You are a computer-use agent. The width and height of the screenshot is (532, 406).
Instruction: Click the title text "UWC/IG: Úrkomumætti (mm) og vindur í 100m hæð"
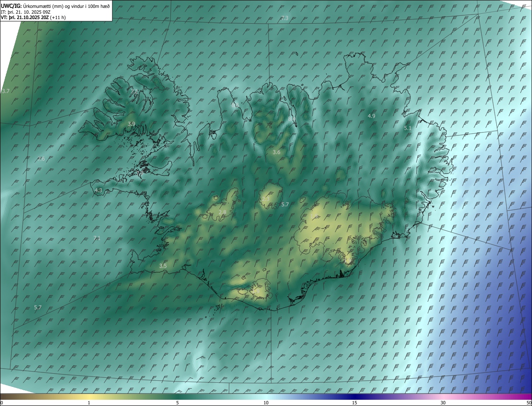55,6
